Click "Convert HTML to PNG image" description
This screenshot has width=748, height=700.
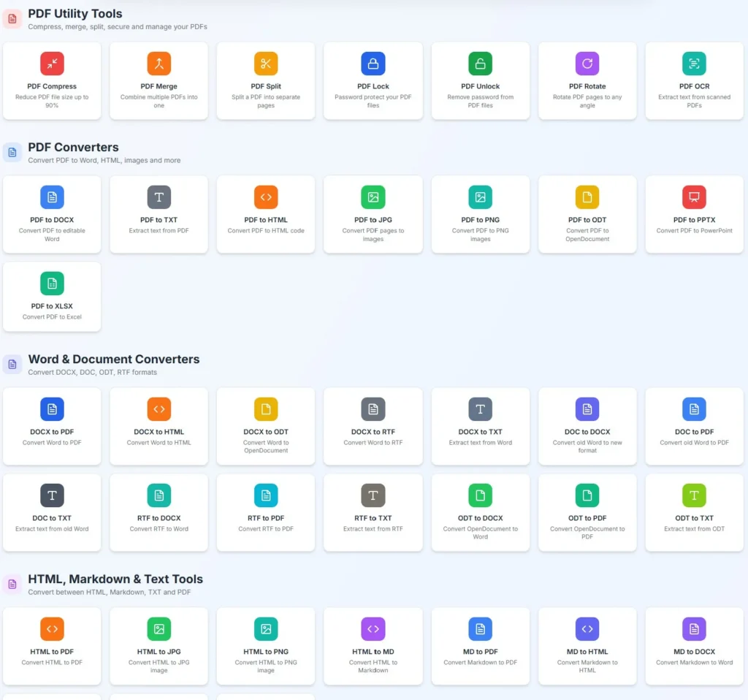click(x=266, y=666)
